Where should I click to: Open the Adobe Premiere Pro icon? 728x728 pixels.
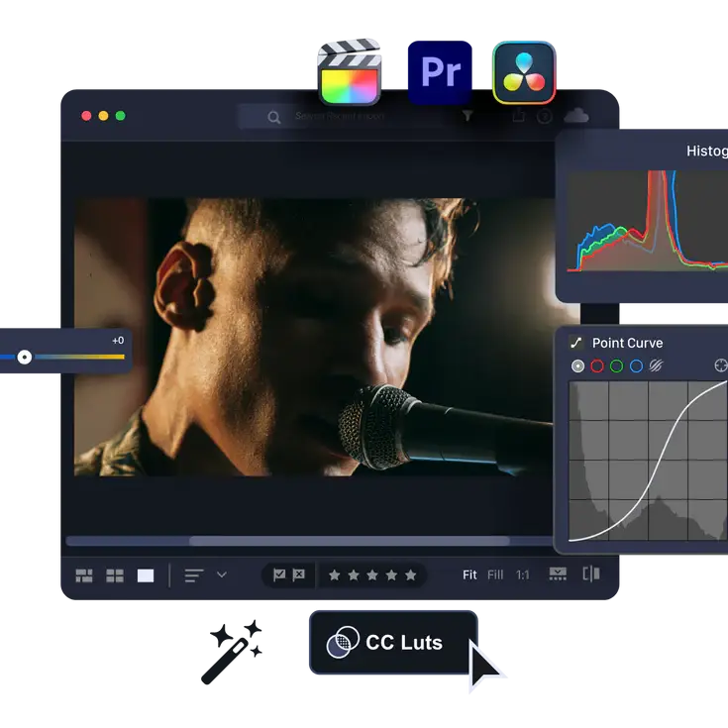point(440,72)
